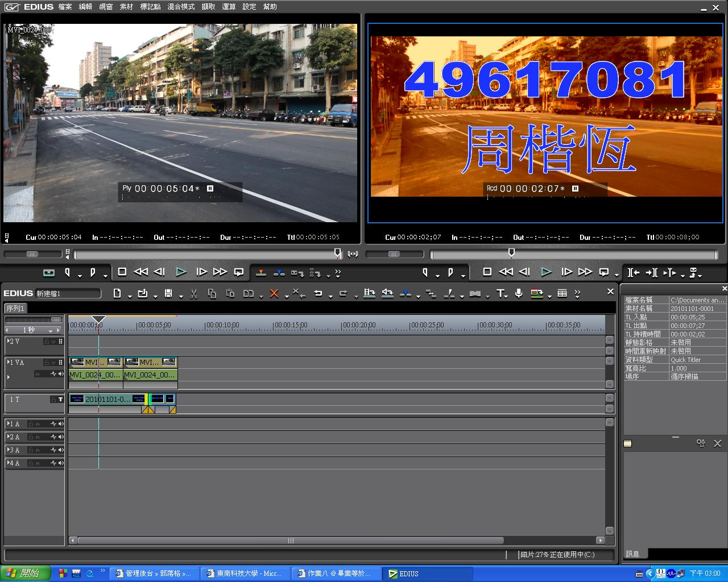
Task: Click the Undo arrow icon
Action: click(x=318, y=293)
